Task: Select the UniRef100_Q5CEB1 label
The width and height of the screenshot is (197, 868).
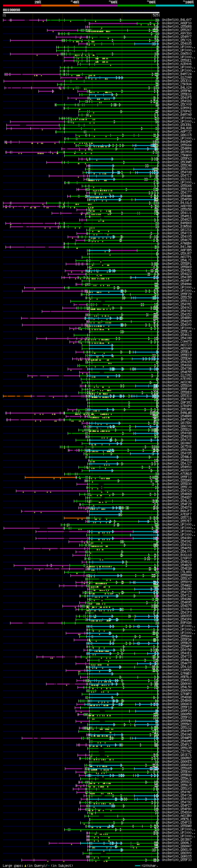Action: coord(177,125)
